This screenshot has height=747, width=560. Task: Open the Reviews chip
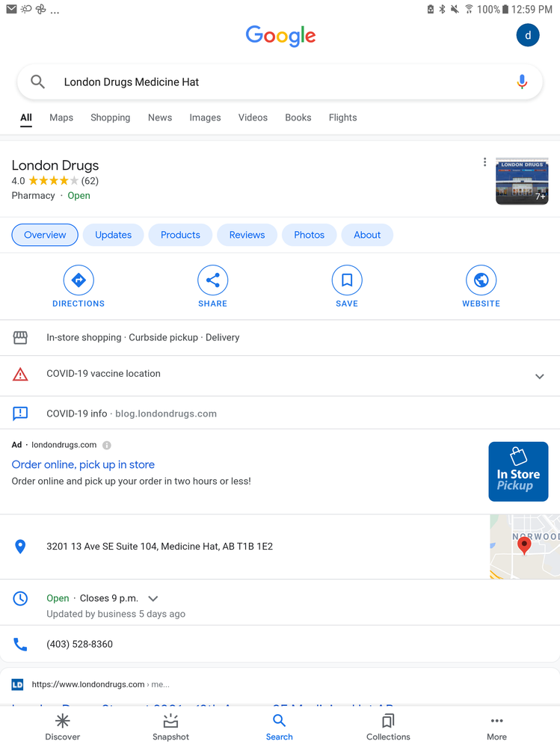[247, 235]
